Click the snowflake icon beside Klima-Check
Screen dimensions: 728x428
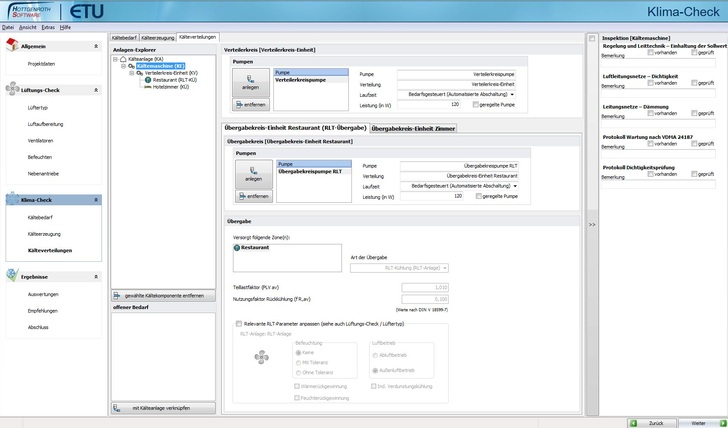click(x=12, y=200)
